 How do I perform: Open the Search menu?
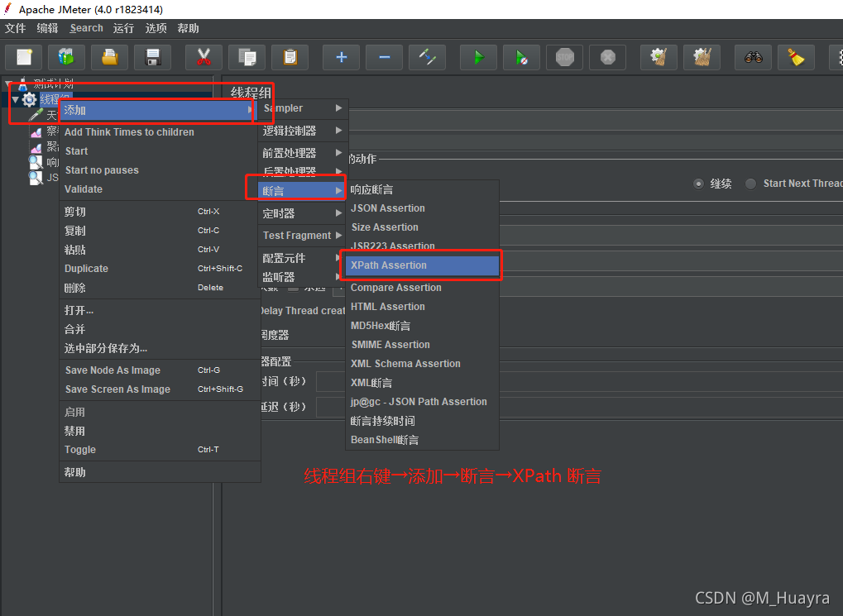click(x=86, y=28)
